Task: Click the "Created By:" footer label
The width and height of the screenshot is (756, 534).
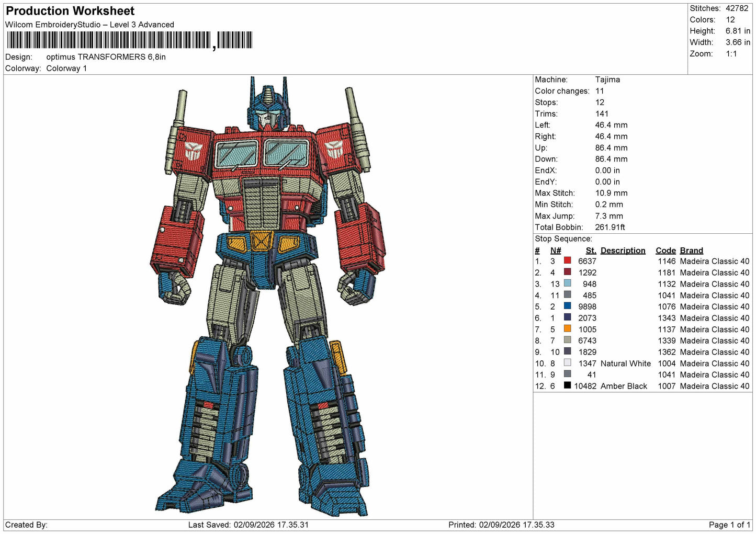Action: pos(26,525)
